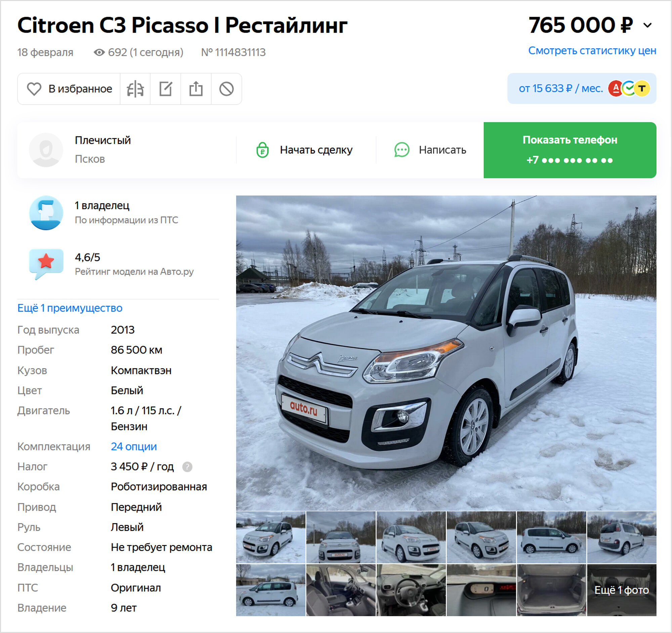Screen dimensions: 672x633
Task: Expand the price history chevron
Action: [x=647, y=25]
